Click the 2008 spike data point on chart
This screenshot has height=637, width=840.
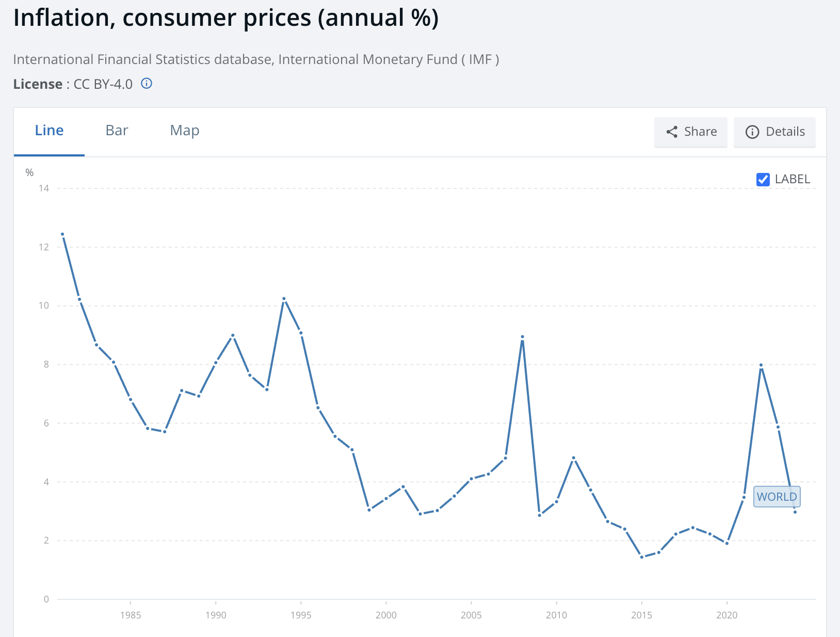[x=522, y=336]
